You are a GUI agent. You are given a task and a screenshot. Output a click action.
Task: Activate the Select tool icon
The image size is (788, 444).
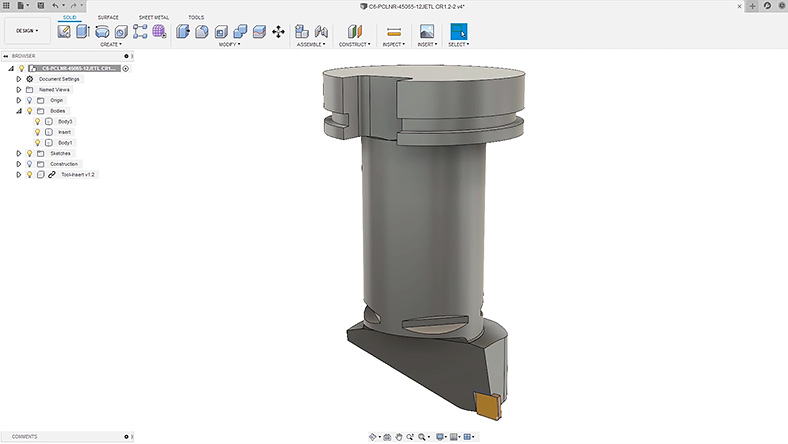tap(459, 32)
